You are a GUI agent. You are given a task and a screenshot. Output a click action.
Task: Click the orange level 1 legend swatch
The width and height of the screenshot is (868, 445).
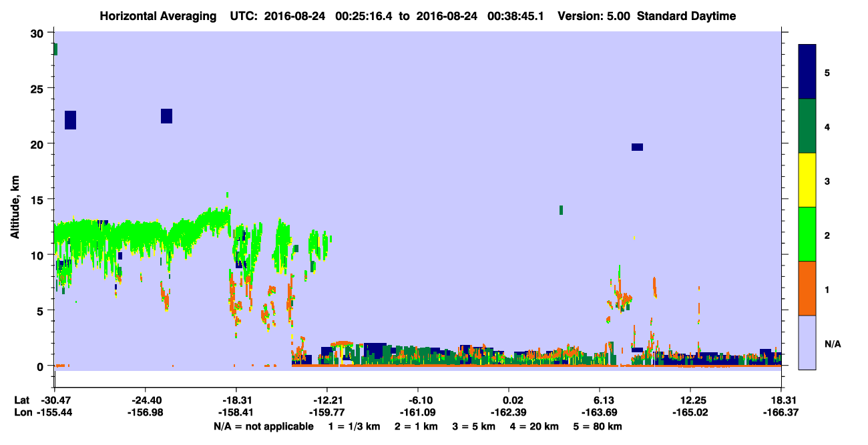[x=807, y=288]
